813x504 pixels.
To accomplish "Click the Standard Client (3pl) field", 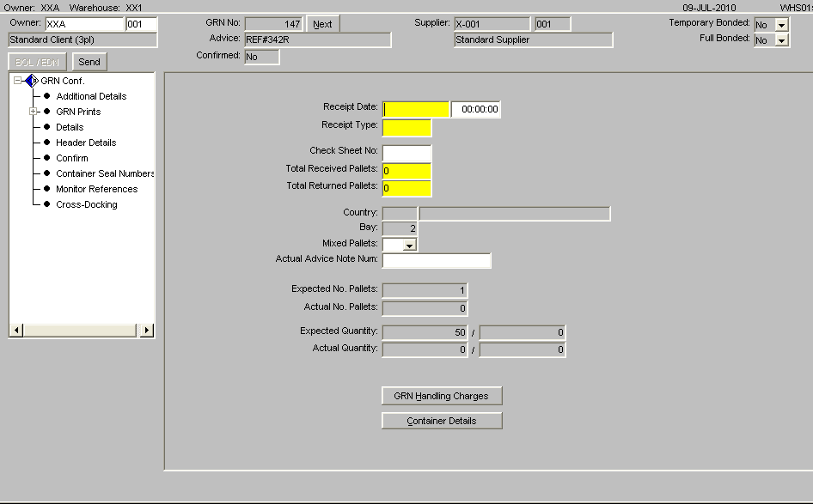I will tap(83, 39).
